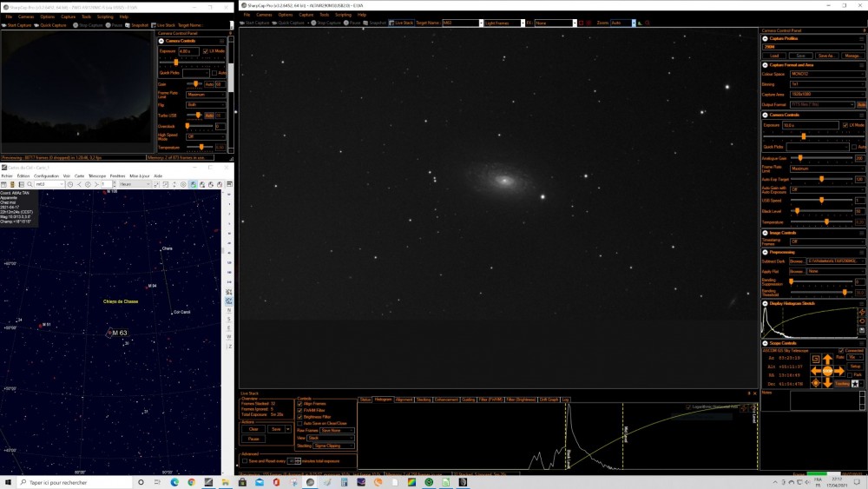Switch to Alignment tab in Live Stack

404,400
